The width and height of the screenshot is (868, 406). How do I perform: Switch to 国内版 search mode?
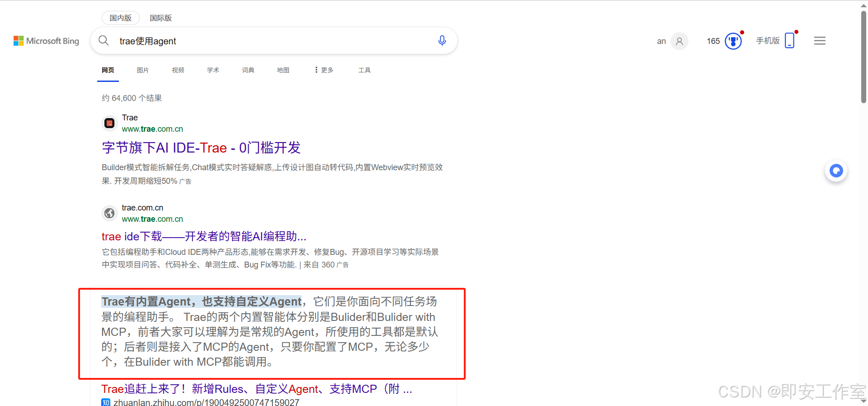coord(121,18)
